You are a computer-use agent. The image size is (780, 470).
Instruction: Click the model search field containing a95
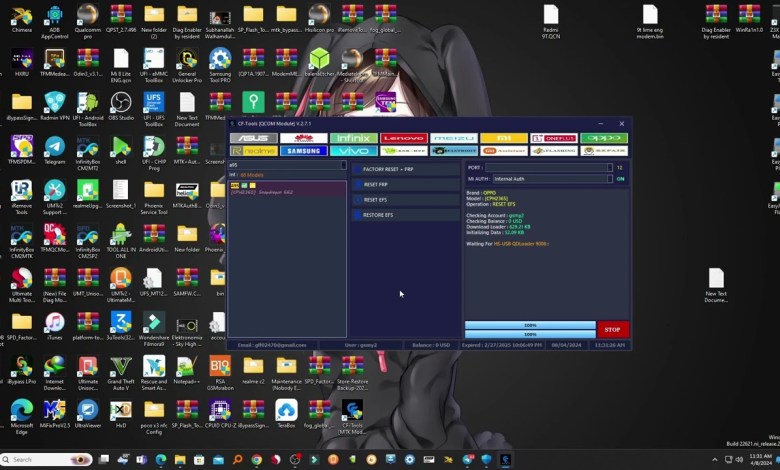coord(285,165)
